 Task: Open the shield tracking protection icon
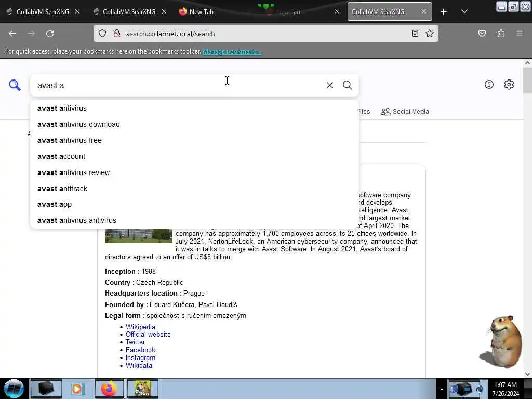102,33
